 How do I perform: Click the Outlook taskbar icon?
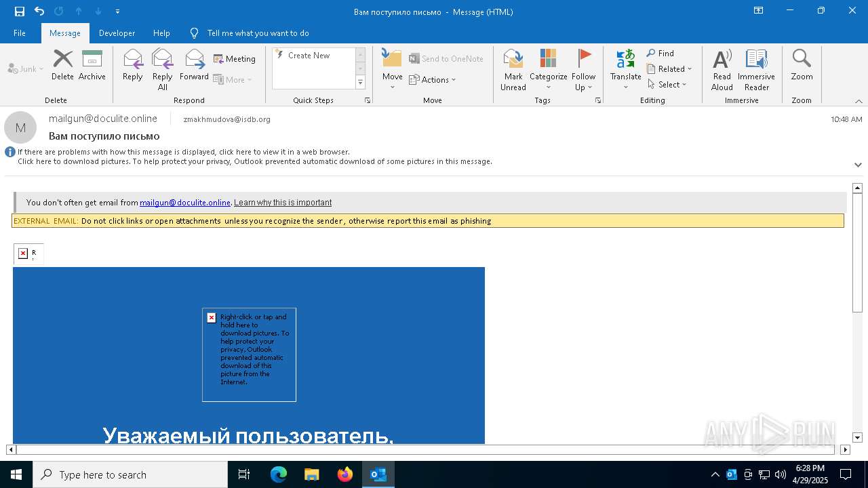point(378,474)
